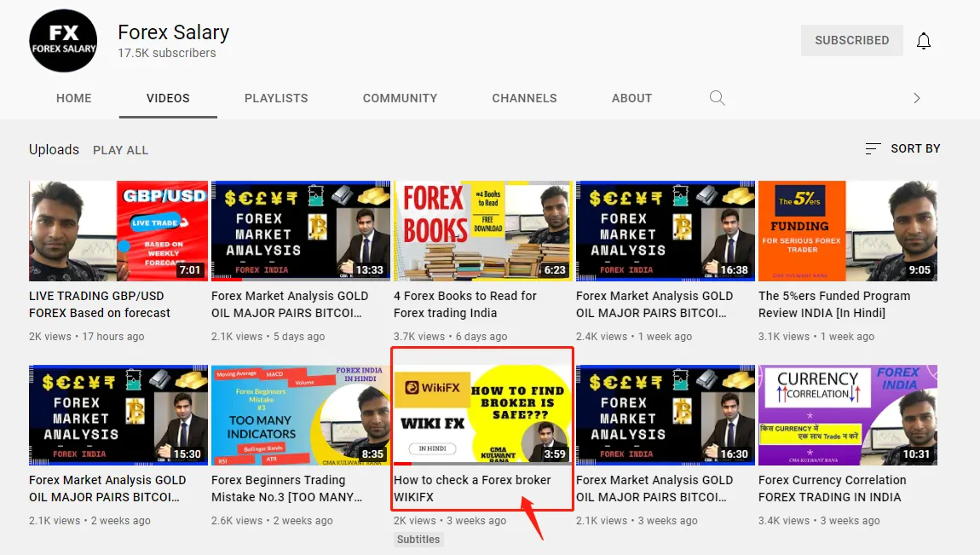Open the Forex Books thumbnail
This screenshot has height=555, width=980.
click(483, 231)
